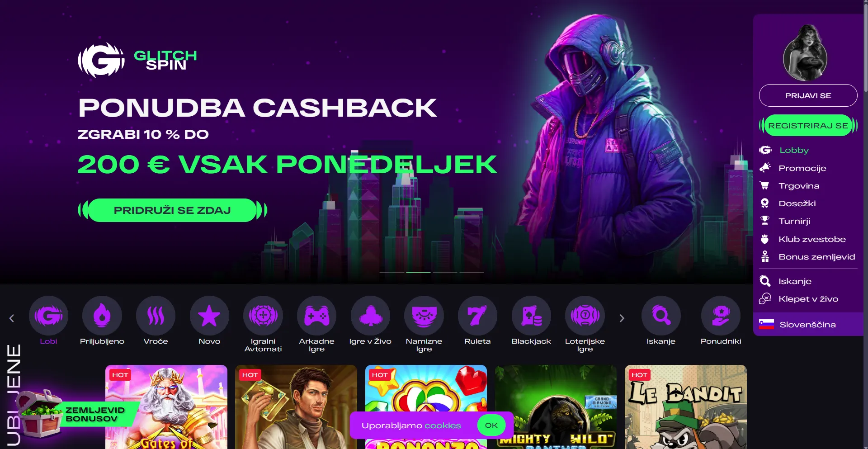Click the Ponudniki providers icon
868x449 pixels.
coord(721,316)
